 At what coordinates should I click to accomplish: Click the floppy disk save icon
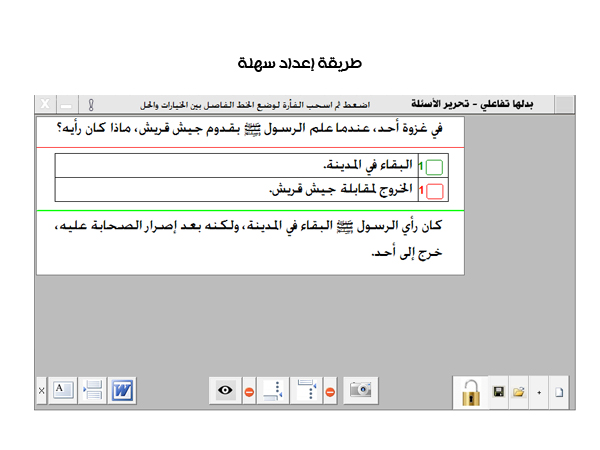(x=499, y=392)
